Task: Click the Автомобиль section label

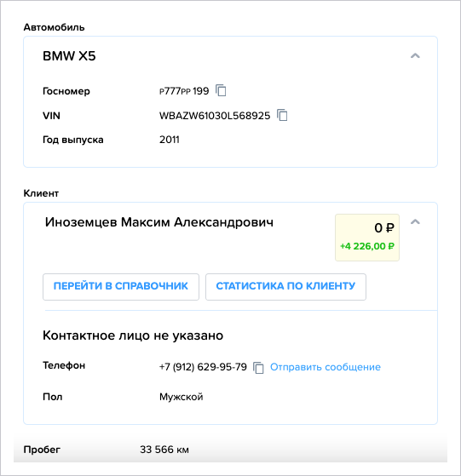Action: pos(54,27)
